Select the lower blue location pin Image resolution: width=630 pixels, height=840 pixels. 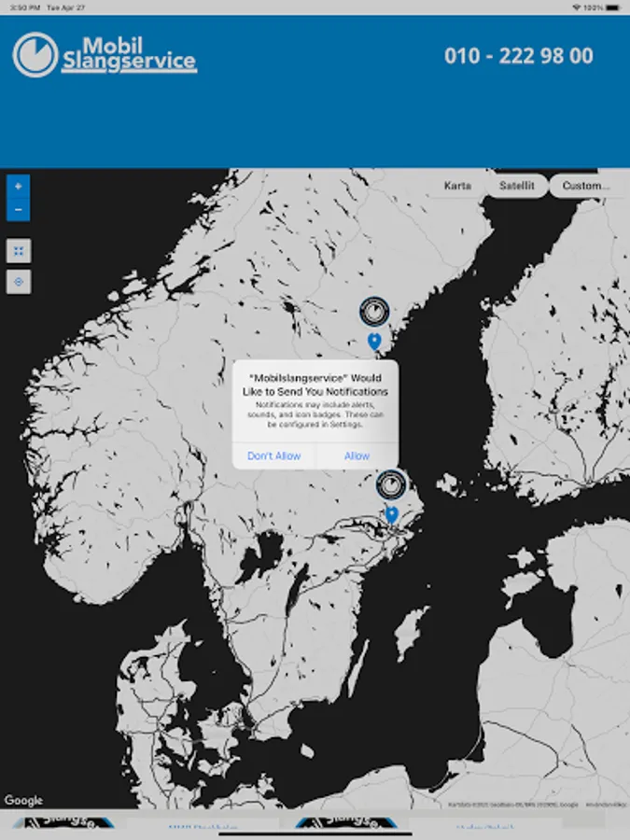[392, 515]
